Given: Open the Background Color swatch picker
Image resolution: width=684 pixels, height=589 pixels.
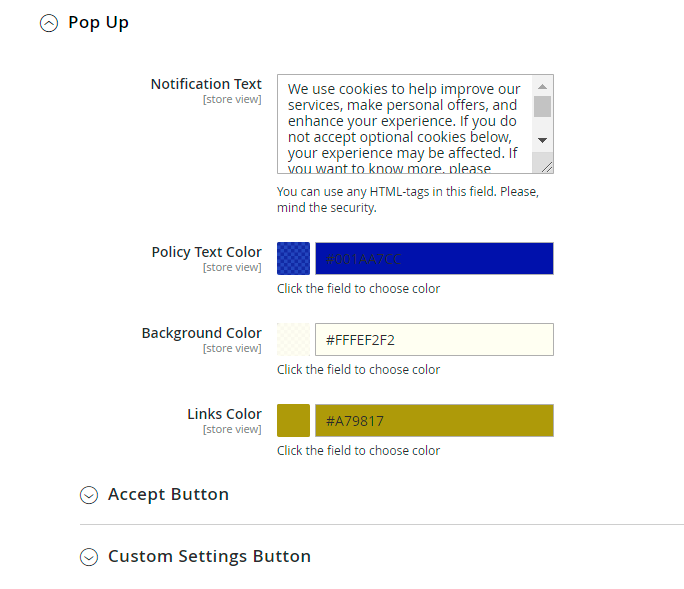Looking at the screenshot, I should coord(293,339).
